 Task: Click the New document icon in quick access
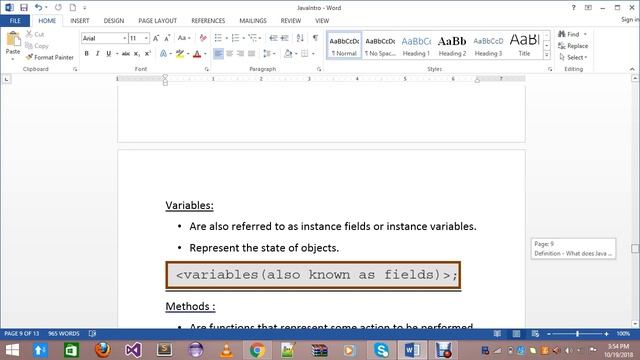point(73,7)
